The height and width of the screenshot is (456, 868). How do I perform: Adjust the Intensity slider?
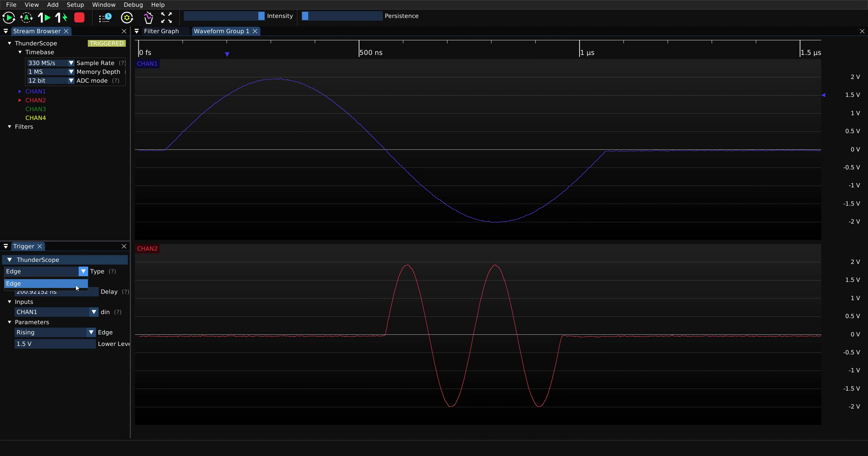[224, 16]
